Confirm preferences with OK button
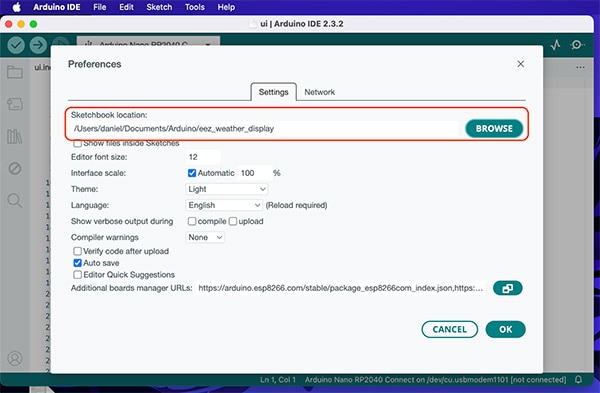 [505, 329]
